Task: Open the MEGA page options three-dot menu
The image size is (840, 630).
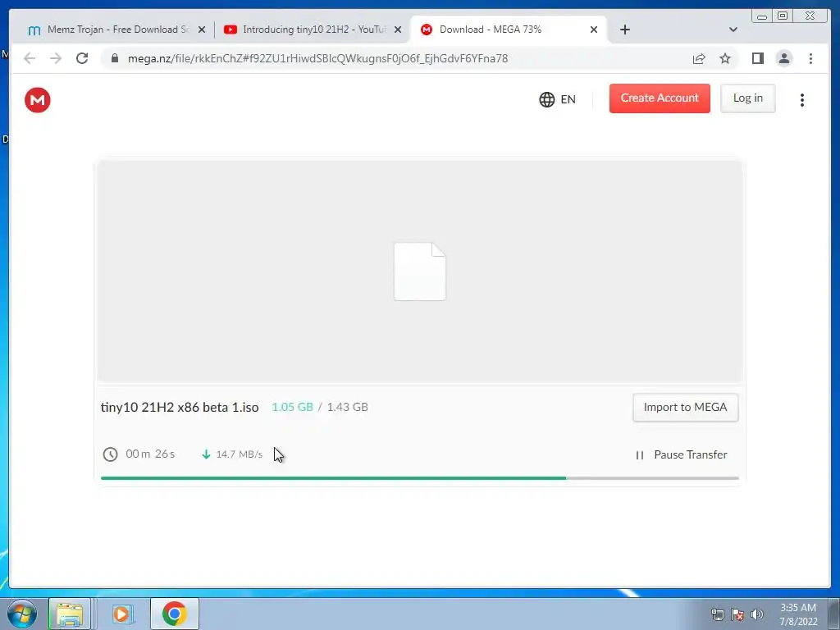Action: point(802,100)
